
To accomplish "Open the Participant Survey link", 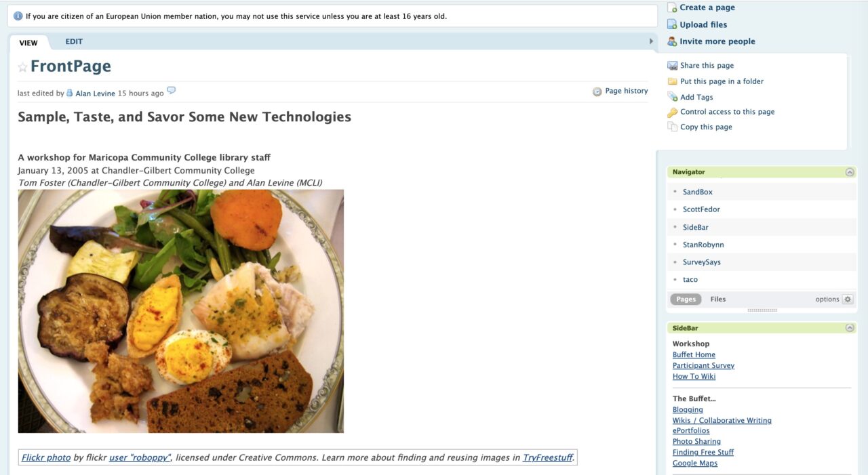I will click(x=703, y=366).
